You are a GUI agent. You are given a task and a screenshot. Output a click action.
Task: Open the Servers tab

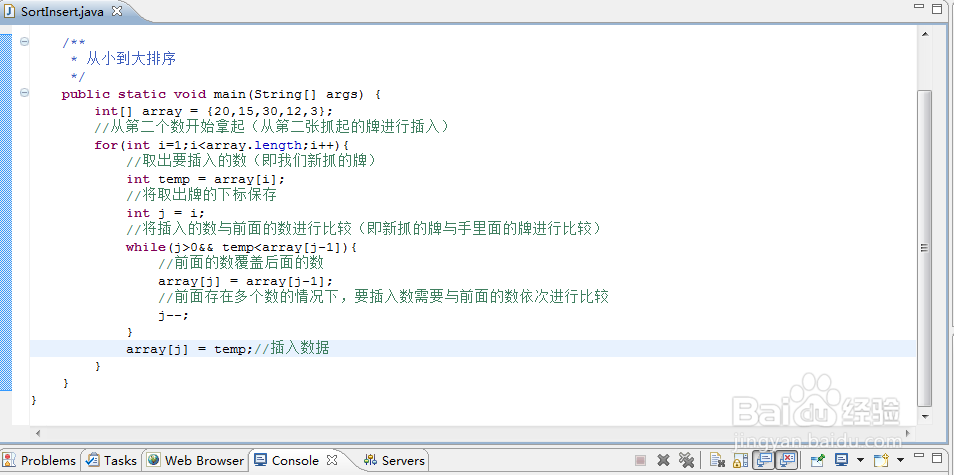394,460
